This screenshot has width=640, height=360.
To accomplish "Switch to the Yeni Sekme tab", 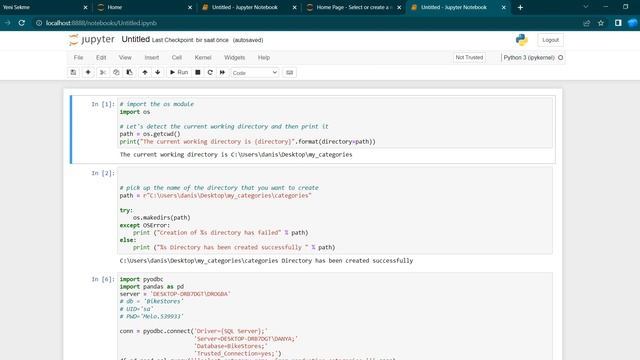I will tap(41, 7).
